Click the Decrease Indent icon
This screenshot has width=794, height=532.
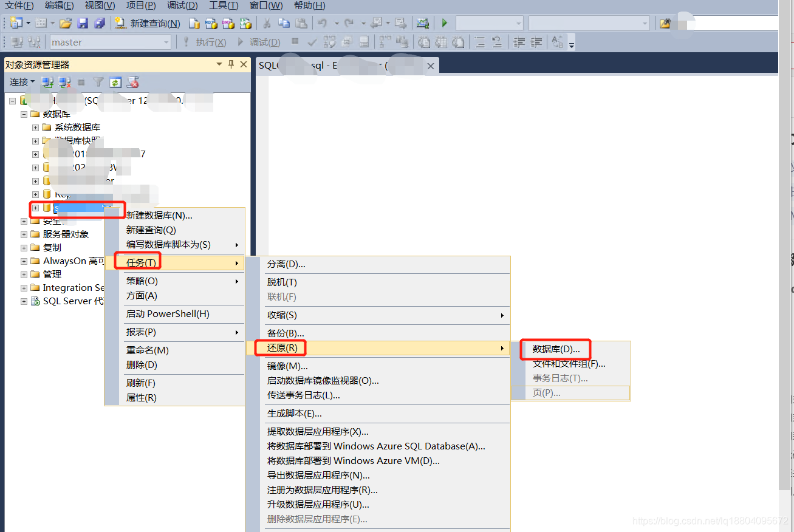(519, 42)
